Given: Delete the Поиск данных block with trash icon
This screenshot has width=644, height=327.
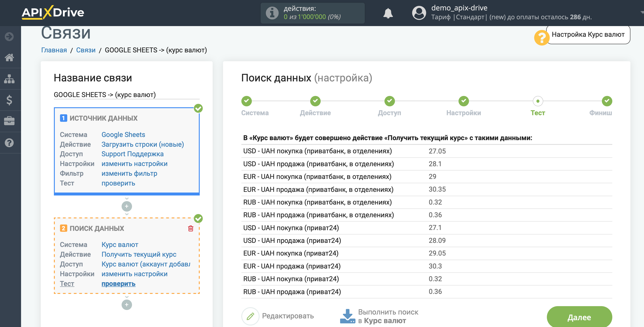Looking at the screenshot, I should (190, 228).
